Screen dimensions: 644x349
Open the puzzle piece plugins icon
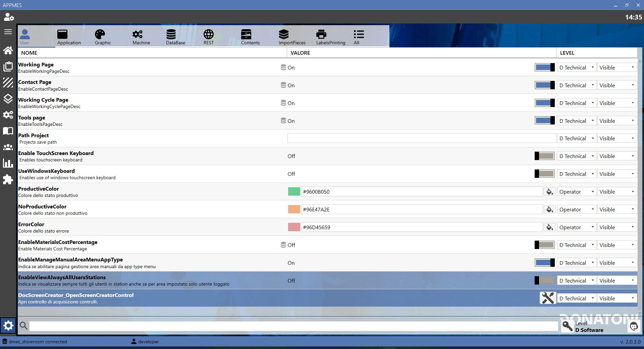click(8, 180)
